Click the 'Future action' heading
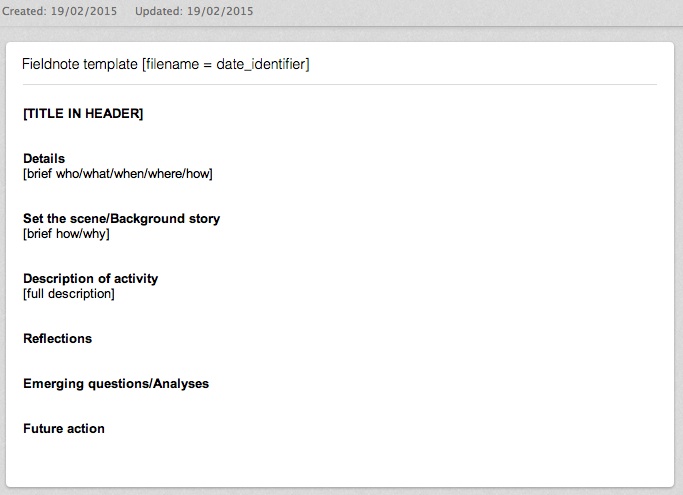Image resolution: width=683 pixels, height=495 pixels. (x=64, y=428)
